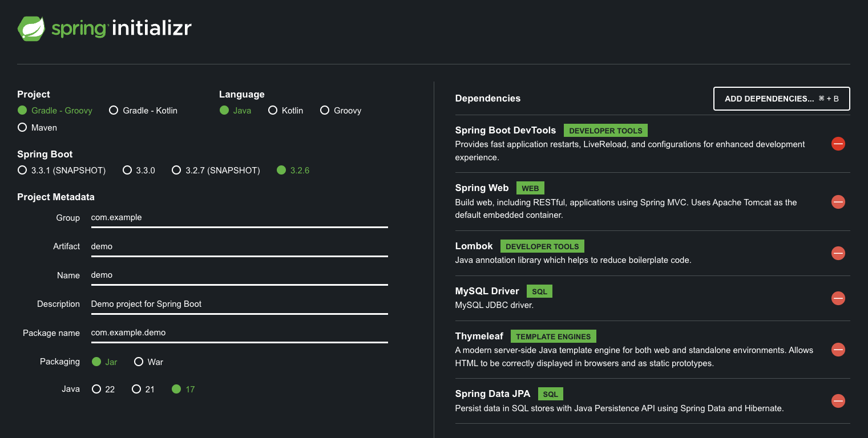Click the TEMPLATE ENGINES tag on Thymeleaf

pos(554,336)
